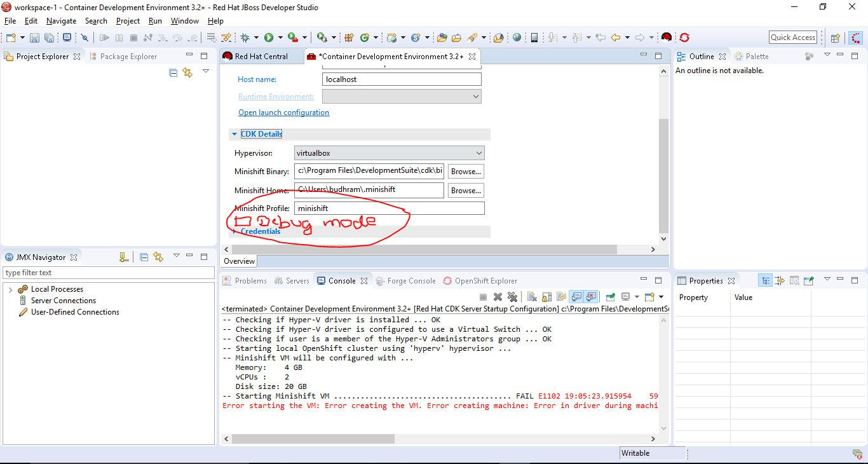Click the Pin to Selection icon in Properties view

[x=809, y=280]
